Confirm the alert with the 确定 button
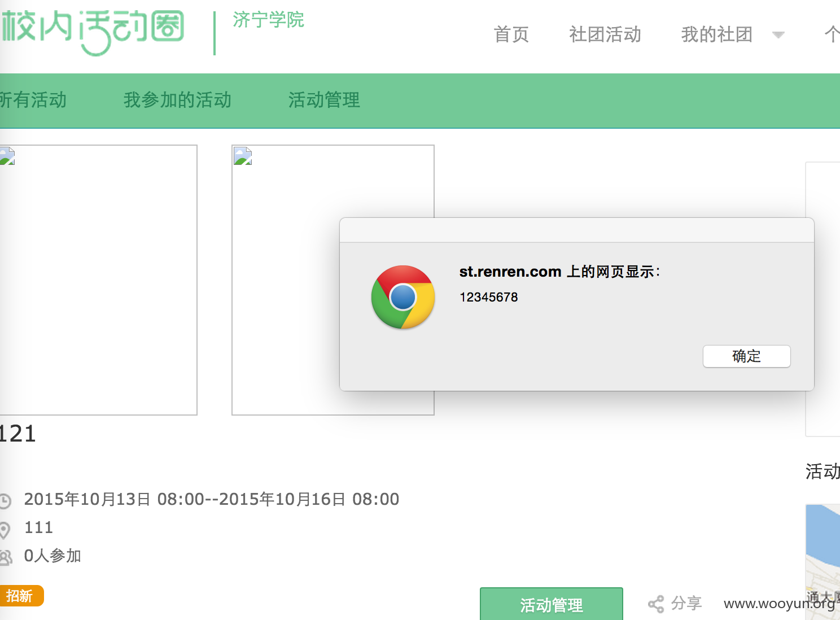The width and height of the screenshot is (840, 620). coord(746,356)
